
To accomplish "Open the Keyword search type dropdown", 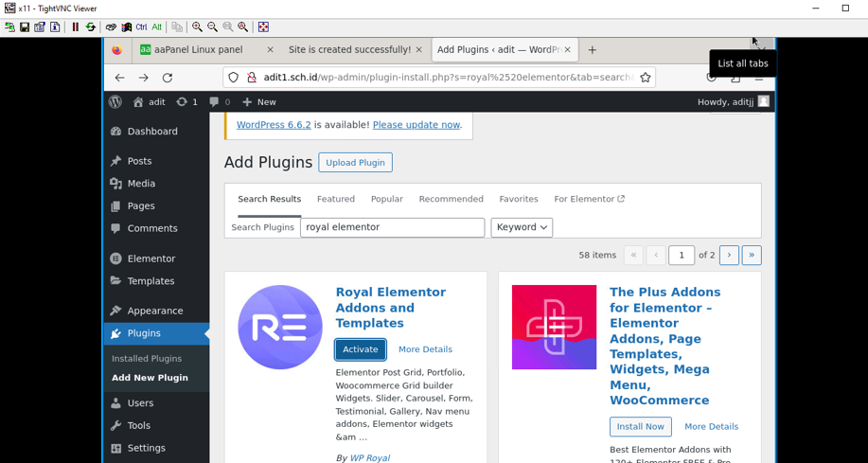I will pos(522,227).
